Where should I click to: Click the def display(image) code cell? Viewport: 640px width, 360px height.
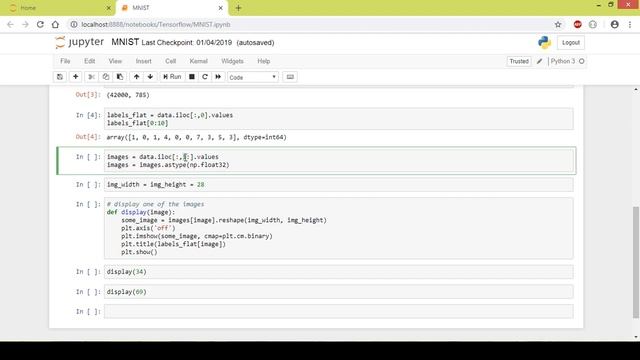click(338, 228)
